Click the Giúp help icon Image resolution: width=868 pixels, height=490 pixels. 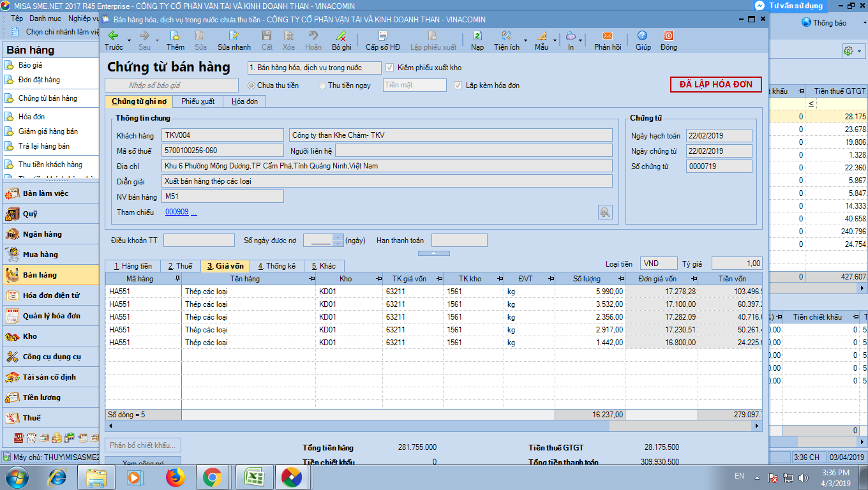tap(643, 36)
